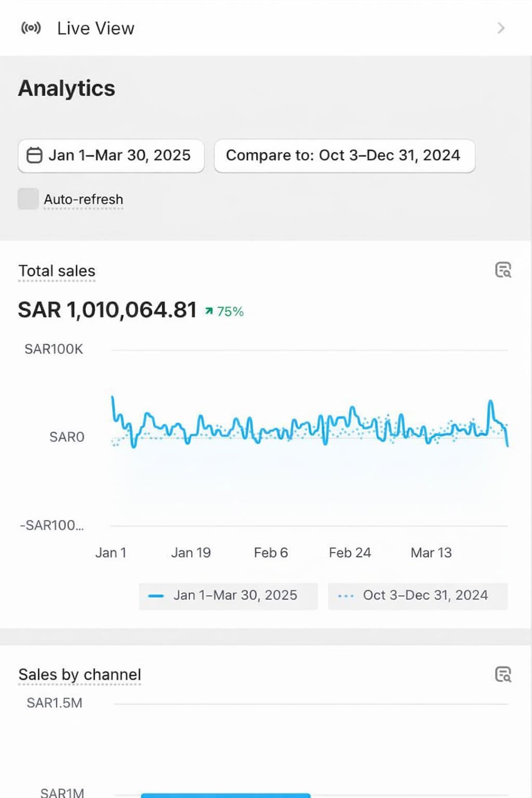Click the Auto-refresh label text
532x798 pixels.
(84, 199)
